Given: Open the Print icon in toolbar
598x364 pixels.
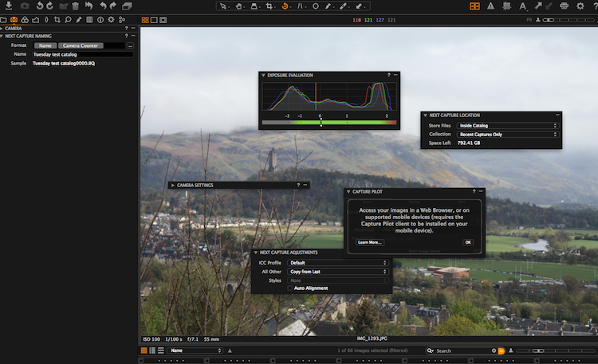Looking at the screenshot, I should tap(564, 6).
